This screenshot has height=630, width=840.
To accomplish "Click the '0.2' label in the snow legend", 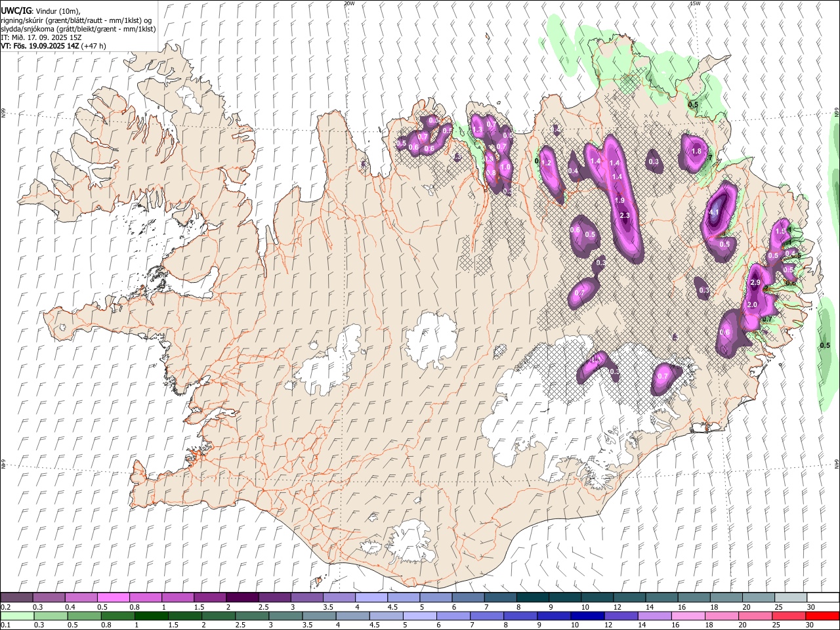I will [x=5, y=607].
